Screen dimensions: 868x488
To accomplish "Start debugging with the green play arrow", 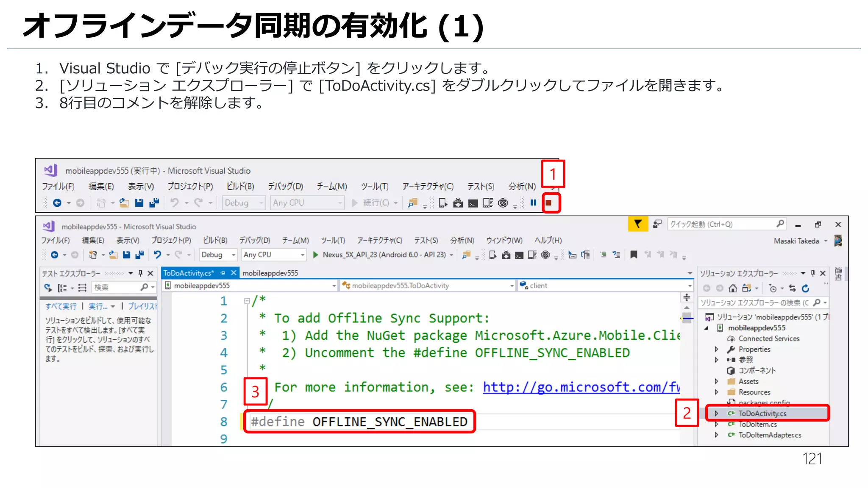I will coord(315,255).
